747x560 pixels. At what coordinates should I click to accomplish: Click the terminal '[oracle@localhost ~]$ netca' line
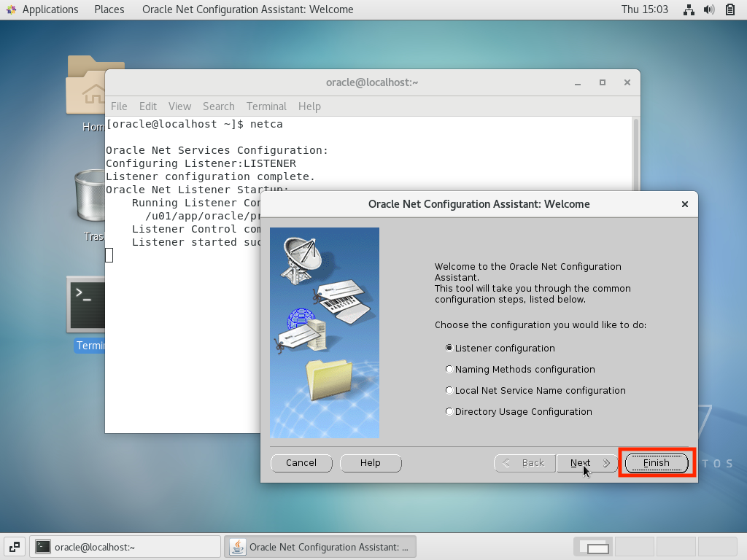click(x=194, y=124)
